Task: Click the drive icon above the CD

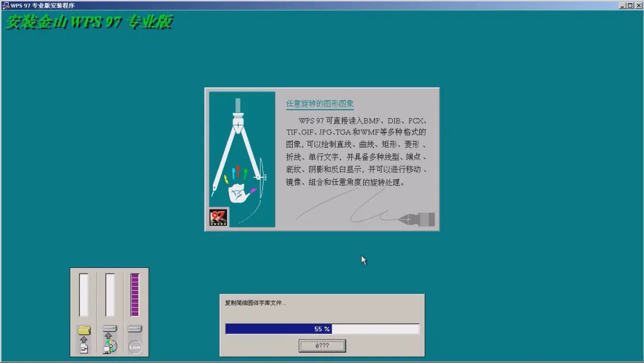Action: (x=110, y=328)
